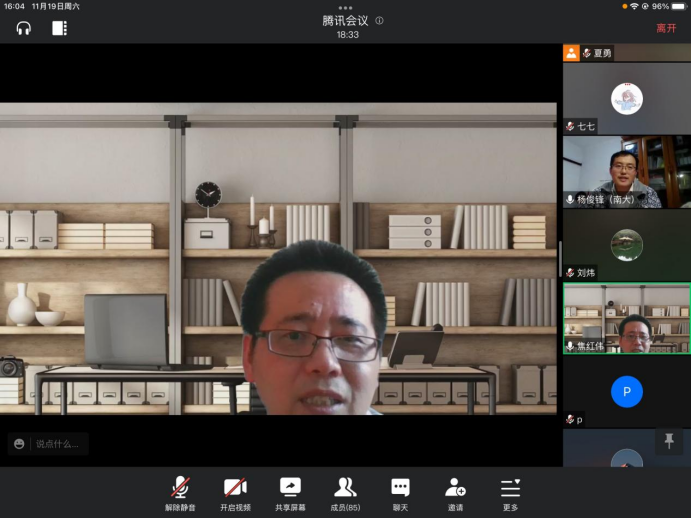The image size is (692, 519).
Task: Open the 成员(85) members list
Action: coord(345,493)
